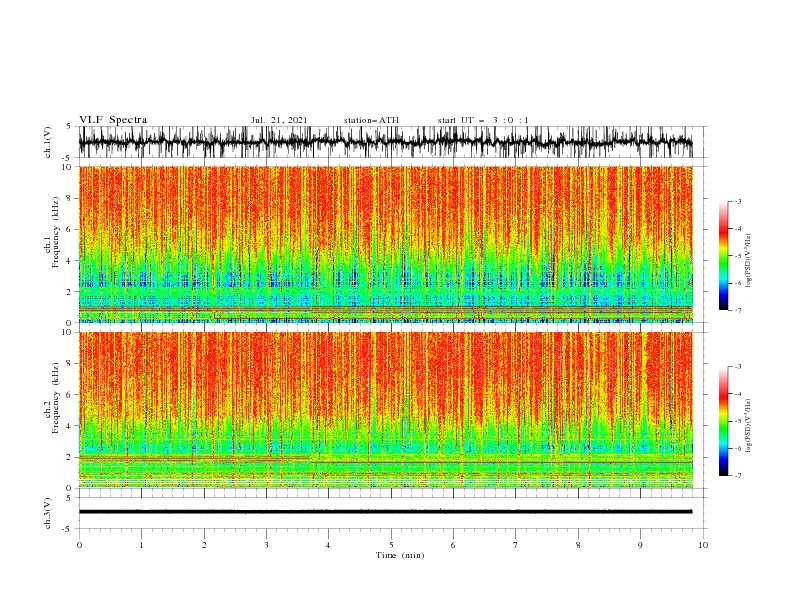Click the ch.2 spectrogram color bar

(x=724, y=421)
